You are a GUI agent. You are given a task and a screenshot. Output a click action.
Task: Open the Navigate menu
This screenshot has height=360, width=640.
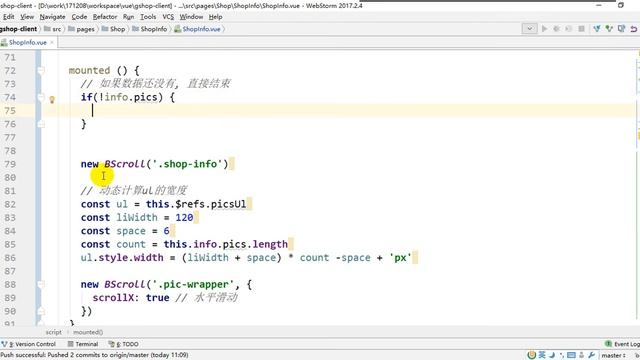coord(52,17)
